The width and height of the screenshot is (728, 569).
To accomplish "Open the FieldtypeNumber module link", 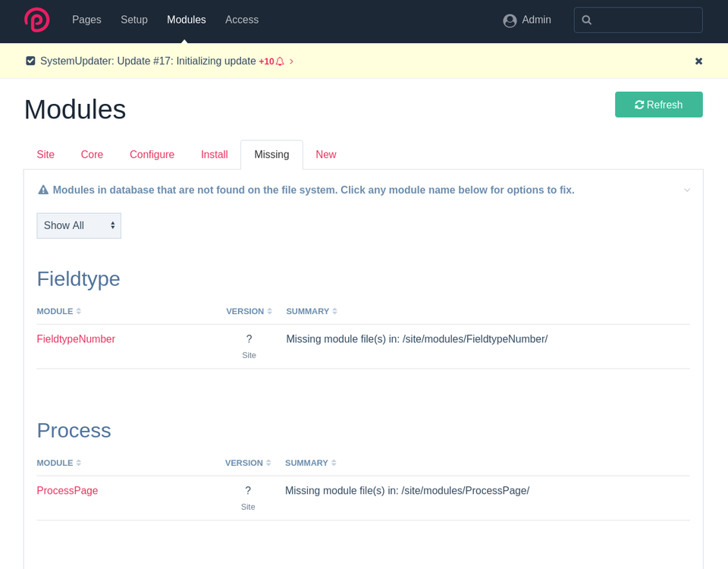I will (x=76, y=339).
